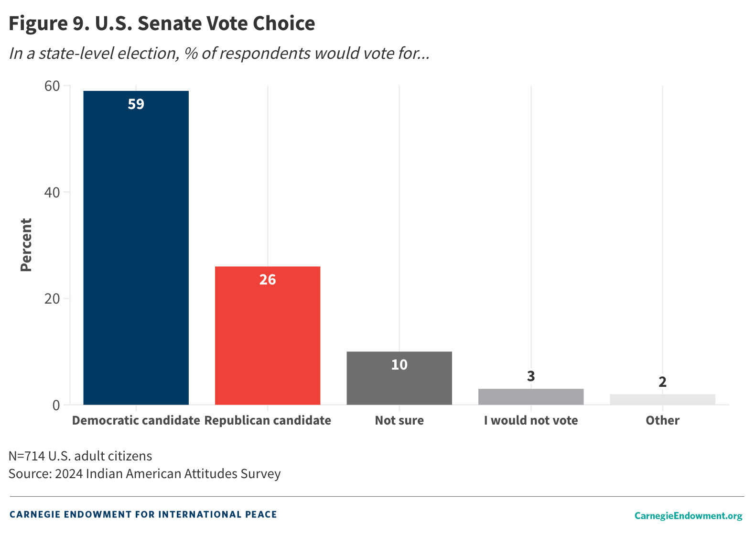Click the Other category axis label
Viewport: 756px width, 547px height.
(662, 420)
